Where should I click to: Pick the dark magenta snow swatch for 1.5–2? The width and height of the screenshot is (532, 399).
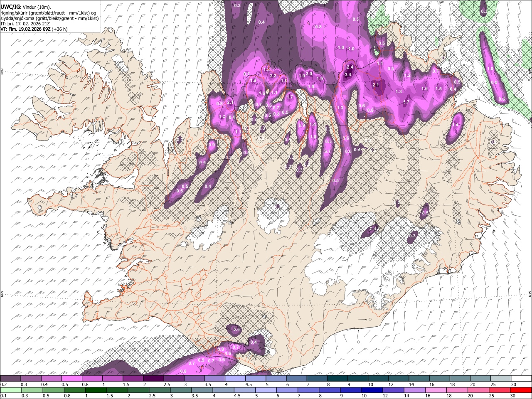point(133,379)
